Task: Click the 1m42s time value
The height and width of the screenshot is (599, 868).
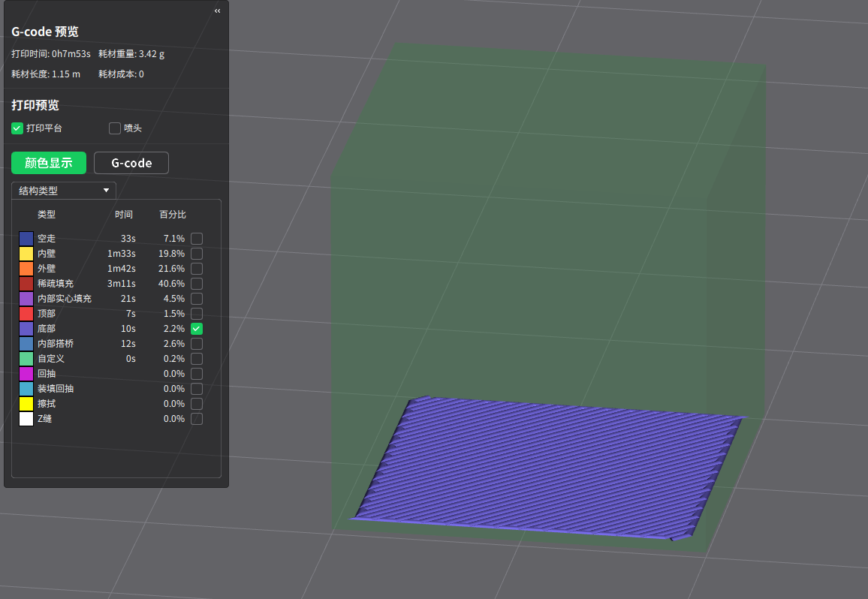Action: pos(121,269)
